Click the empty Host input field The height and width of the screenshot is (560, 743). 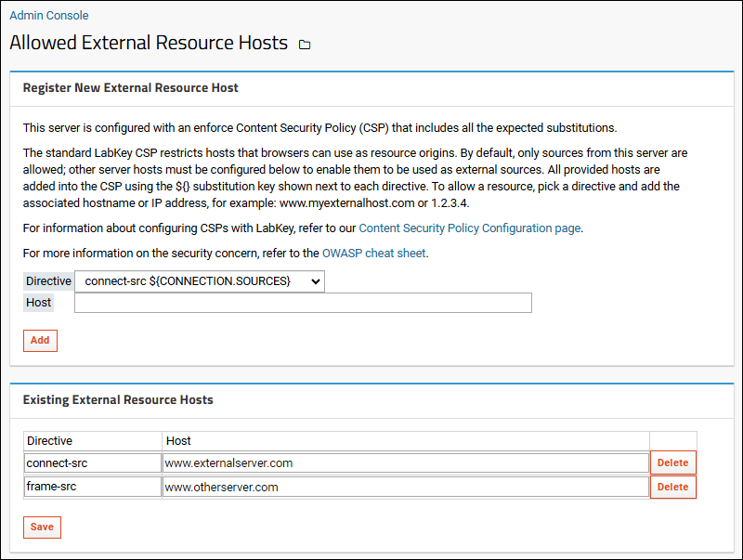[303, 303]
